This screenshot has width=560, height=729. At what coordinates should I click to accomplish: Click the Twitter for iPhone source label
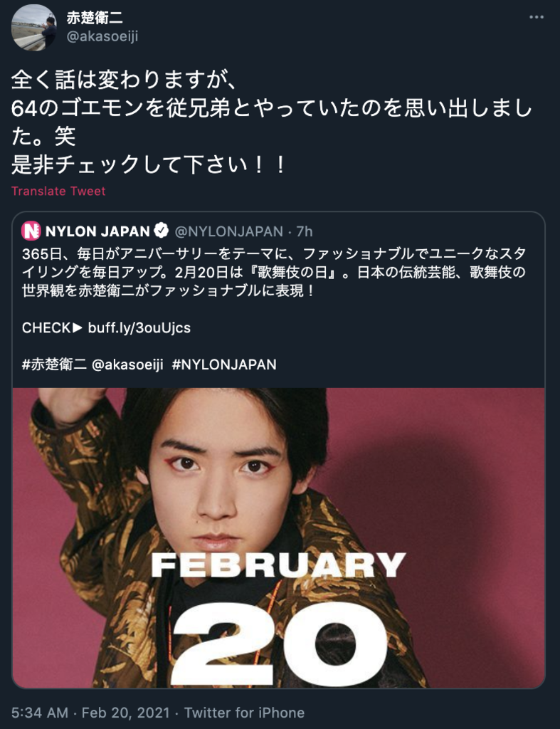pyautogui.click(x=245, y=713)
